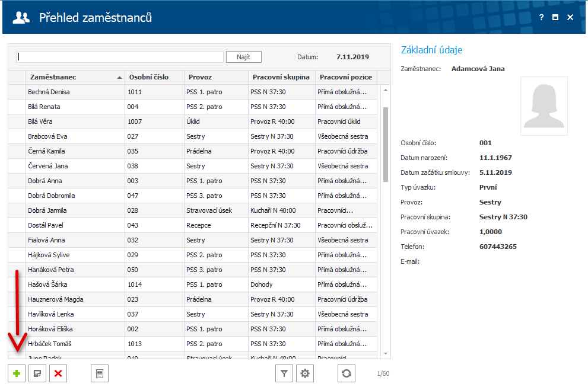Screen dimensions: 588x390
Task: Select the row Dostál Pavel
Action: click(x=192, y=225)
